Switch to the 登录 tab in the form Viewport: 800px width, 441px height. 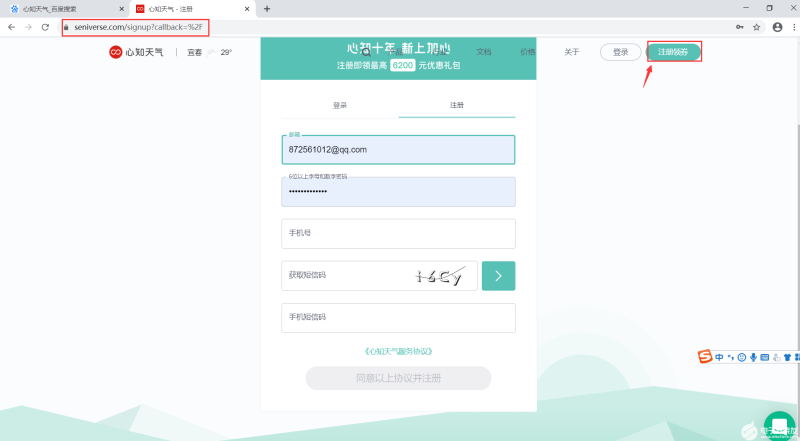click(x=340, y=104)
